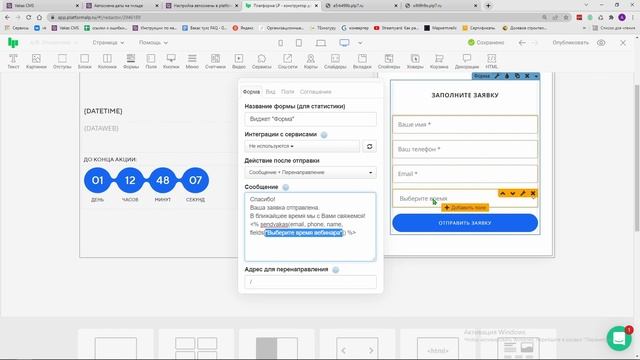Viewport: 640px width, 360px height.
Task: Select the Ховеры widget tool
Action: point(415,61)
